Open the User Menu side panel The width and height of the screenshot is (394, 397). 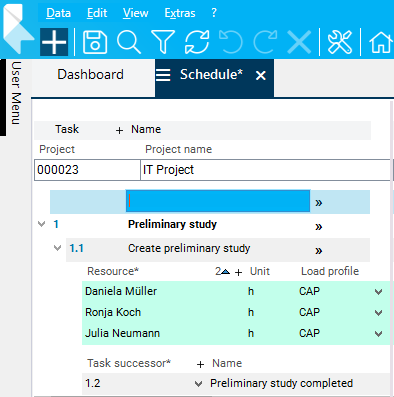pyautogui.click(x=16, y=93)
